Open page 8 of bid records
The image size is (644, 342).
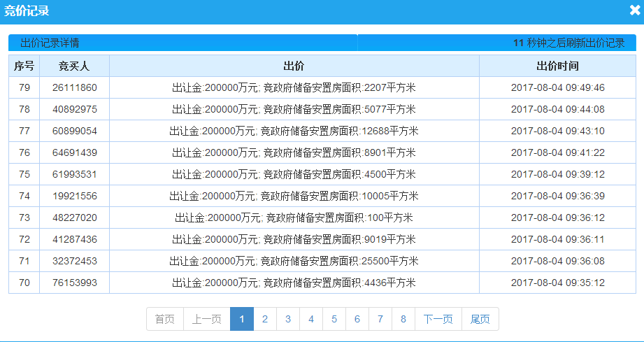[403, 319]
